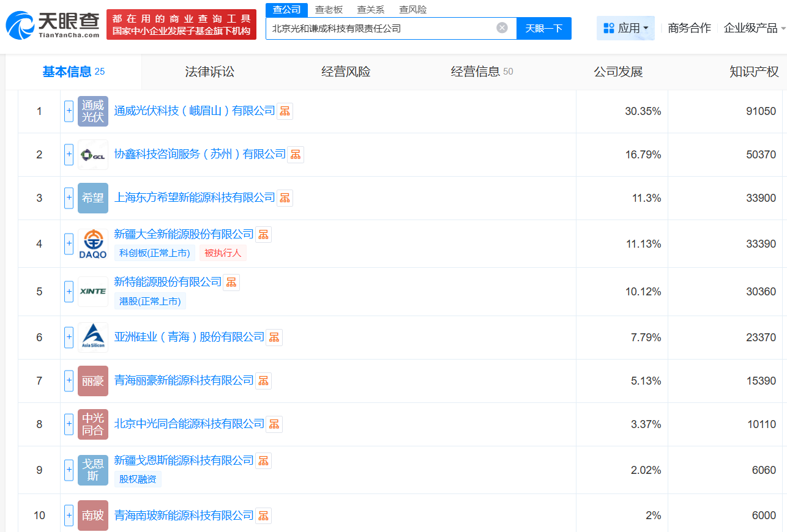Open equity structure icon beside 通威光伏科技

click(285, 111)
